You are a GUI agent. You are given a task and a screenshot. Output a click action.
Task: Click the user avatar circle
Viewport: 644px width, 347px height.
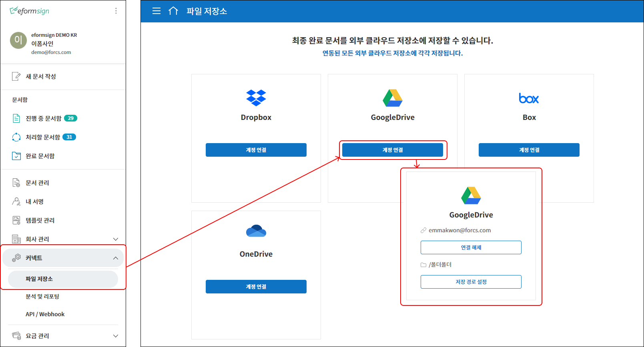click(18, 40)
